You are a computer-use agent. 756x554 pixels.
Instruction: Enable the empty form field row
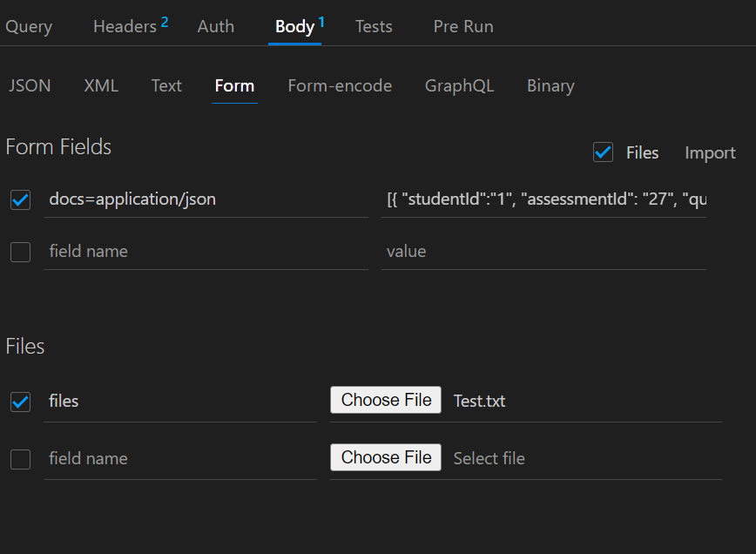[x=20, y=251]
